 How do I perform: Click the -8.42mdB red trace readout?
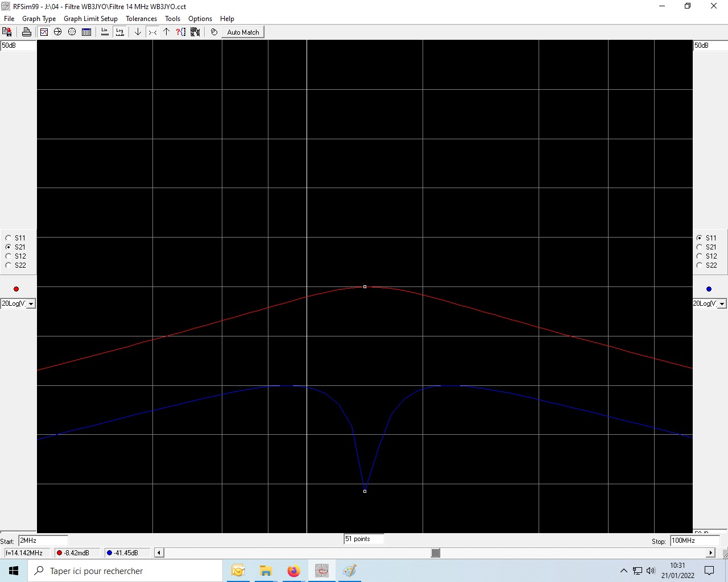[78, 552]
